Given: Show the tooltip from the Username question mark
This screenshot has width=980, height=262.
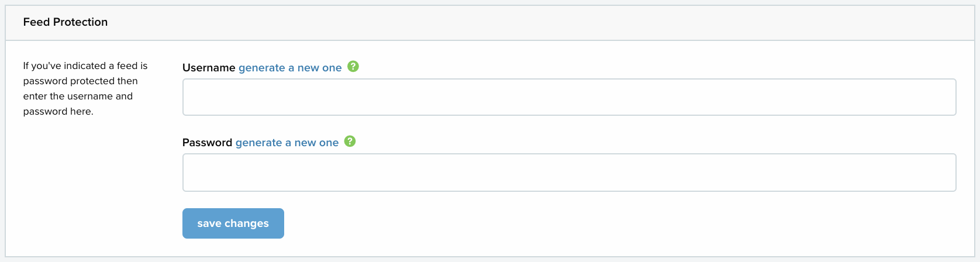Looking at the screenshot, I should click(353, 67).
